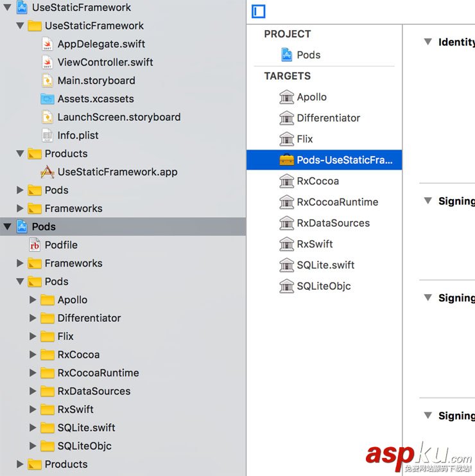Click Main.storyboard file icon
Screen dimensions: 475x476
(47, 80)
